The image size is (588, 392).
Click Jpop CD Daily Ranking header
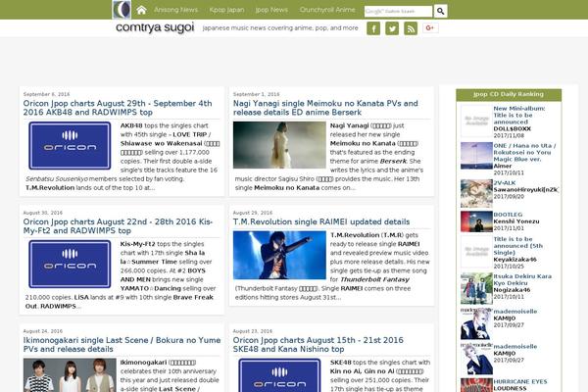(x=509, y=94)
